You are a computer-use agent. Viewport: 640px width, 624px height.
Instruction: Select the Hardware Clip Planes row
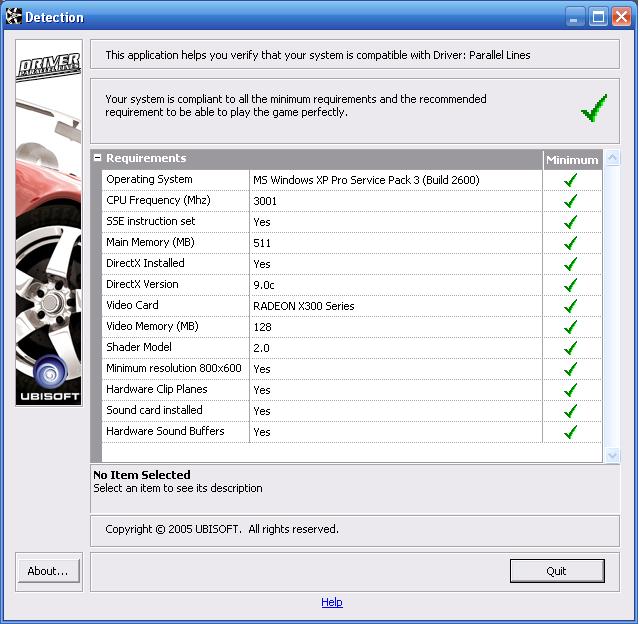[x=352, y=390]
